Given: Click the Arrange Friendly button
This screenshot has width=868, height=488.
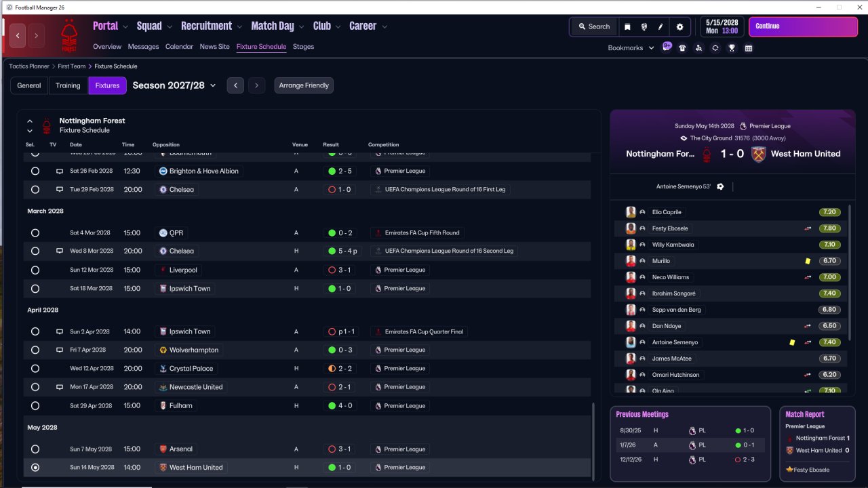Looking at the screenshot, I should tap(304, 85).
